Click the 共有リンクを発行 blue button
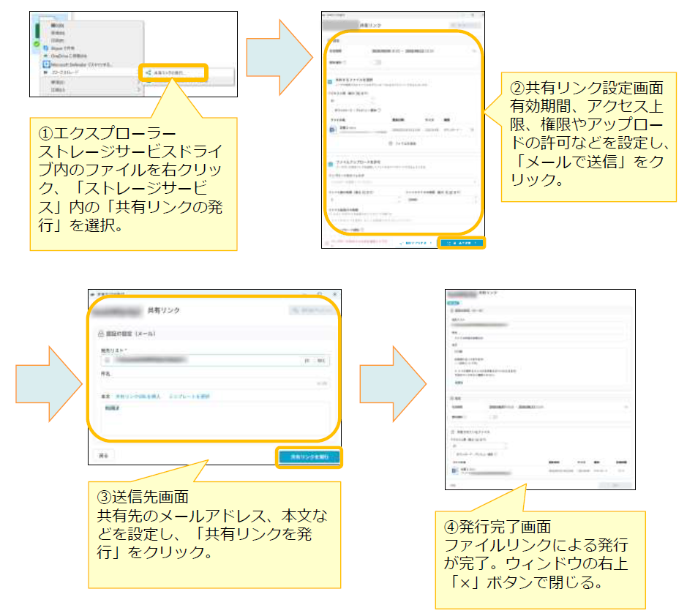687x616 pixels. (x=309, y=457)
